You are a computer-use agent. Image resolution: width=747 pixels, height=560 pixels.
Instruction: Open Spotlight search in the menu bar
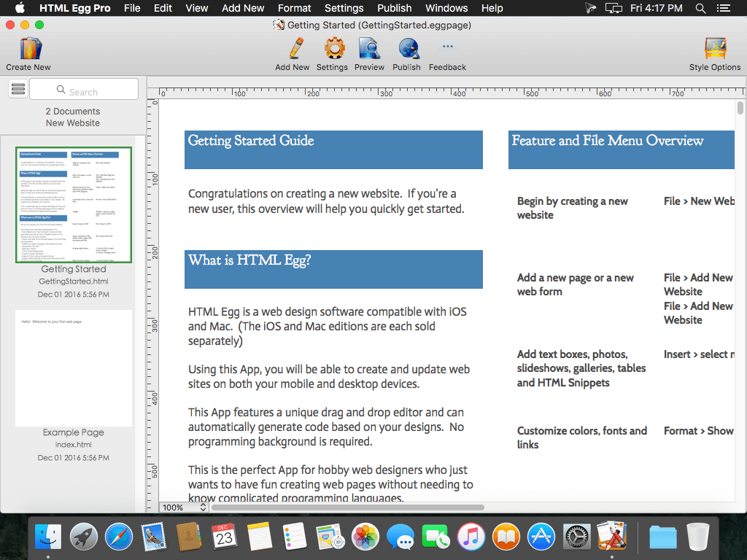[700, 8]
